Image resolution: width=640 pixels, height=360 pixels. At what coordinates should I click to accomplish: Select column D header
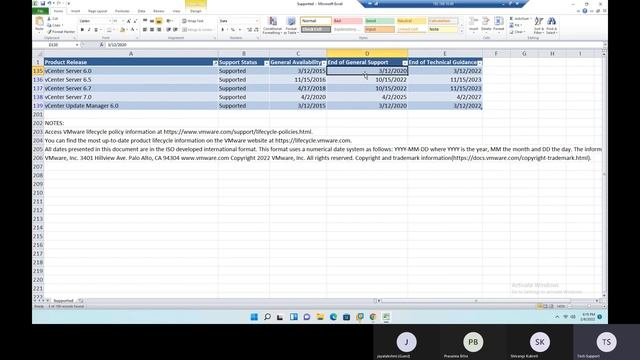pyautogui.click(x=367, y=53)
